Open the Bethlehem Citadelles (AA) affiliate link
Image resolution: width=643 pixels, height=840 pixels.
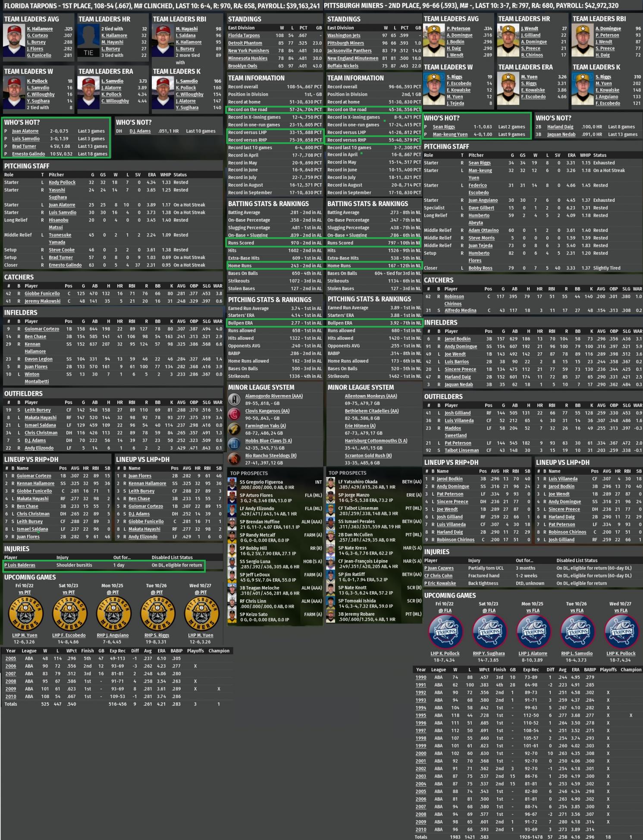click(x=371, y=411)
